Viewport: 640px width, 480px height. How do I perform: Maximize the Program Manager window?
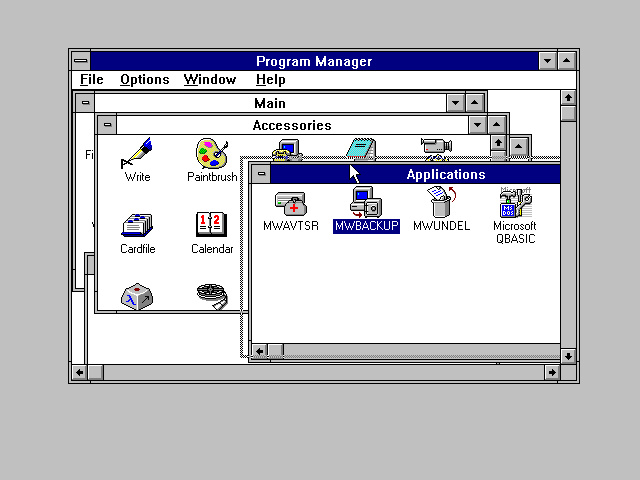567,61
